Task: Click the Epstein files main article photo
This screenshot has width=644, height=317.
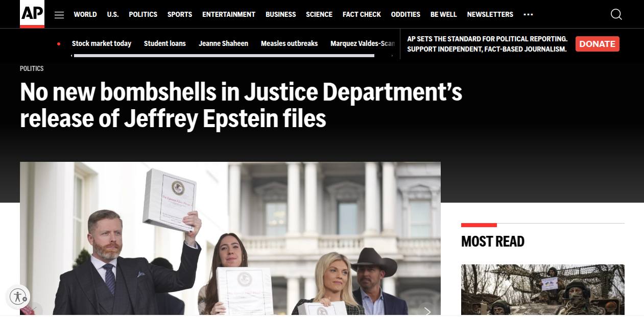Action: pos(230,238)
